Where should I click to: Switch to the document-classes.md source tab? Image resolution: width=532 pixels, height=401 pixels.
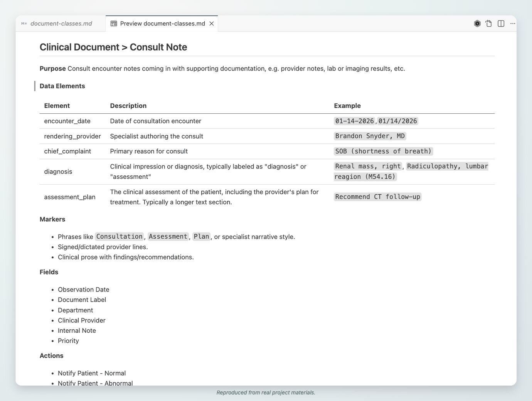61,24
